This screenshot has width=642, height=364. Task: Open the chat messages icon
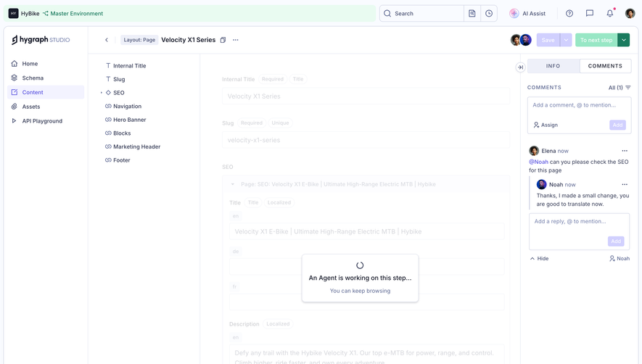[x=590, y=14]
